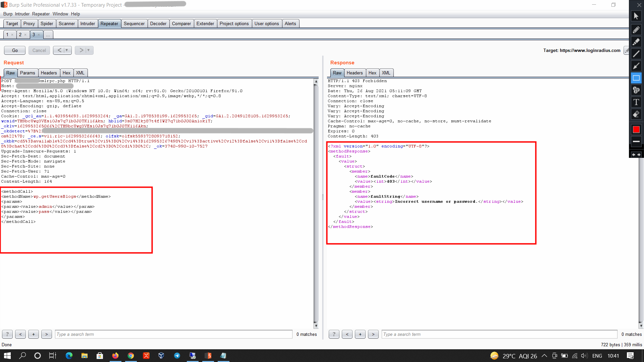Click Request search previous match button
Screen dimensions: 644x362
[x=20, y=334]
